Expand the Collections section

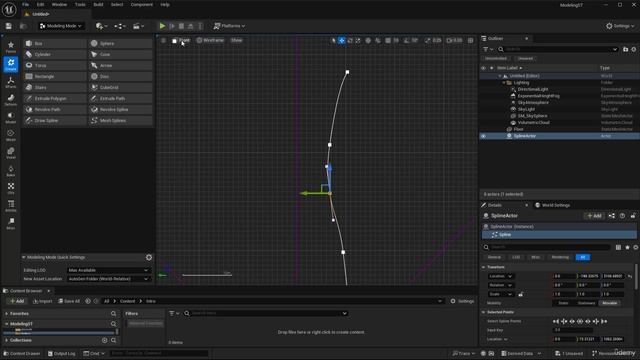(x=7, y=340)
